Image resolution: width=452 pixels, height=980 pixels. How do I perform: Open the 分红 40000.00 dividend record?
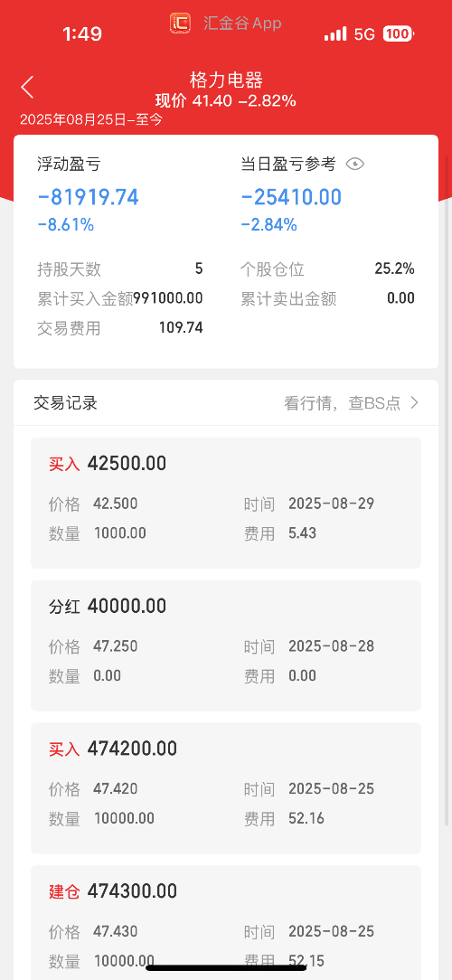coord(226,645)
